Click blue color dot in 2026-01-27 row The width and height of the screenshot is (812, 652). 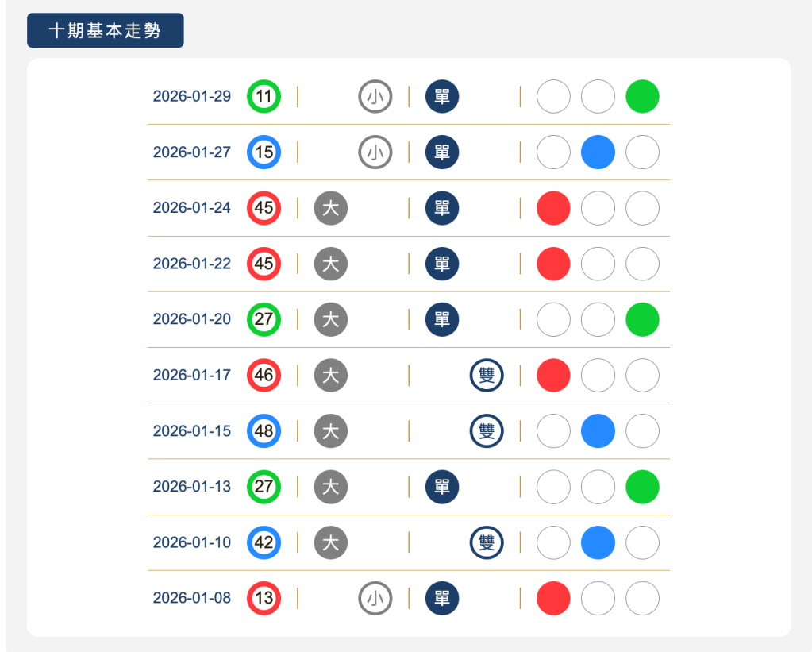coord(598,152)
